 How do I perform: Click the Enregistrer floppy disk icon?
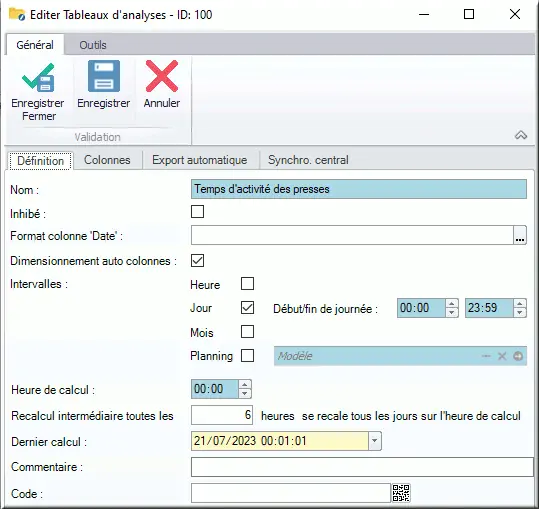pyautogui.click(x=103, y=76)
